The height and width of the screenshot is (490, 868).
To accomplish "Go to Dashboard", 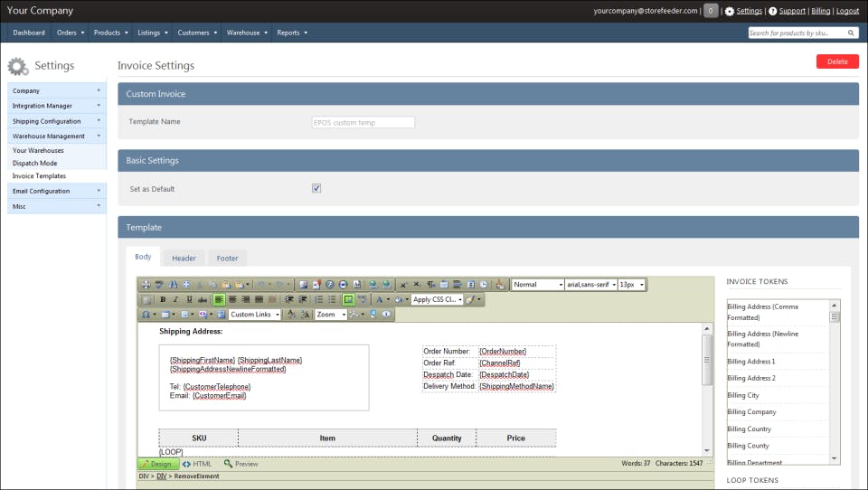I will click(29, 33).
